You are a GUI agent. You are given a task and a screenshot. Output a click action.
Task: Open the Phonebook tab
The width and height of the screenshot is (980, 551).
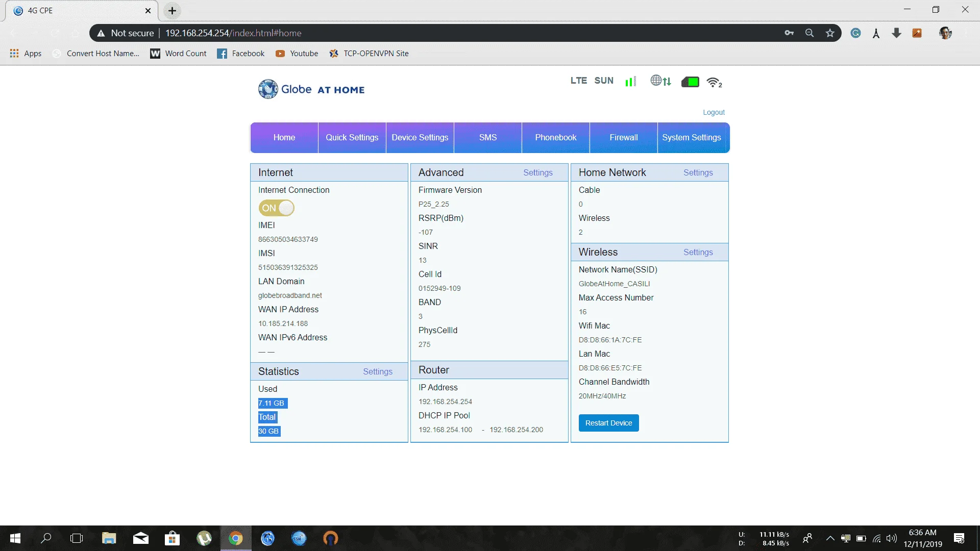556,137
